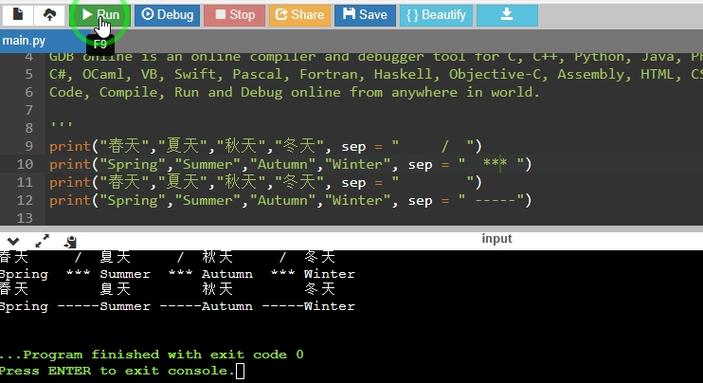Start the Debug session

click(x=167, y=15)
